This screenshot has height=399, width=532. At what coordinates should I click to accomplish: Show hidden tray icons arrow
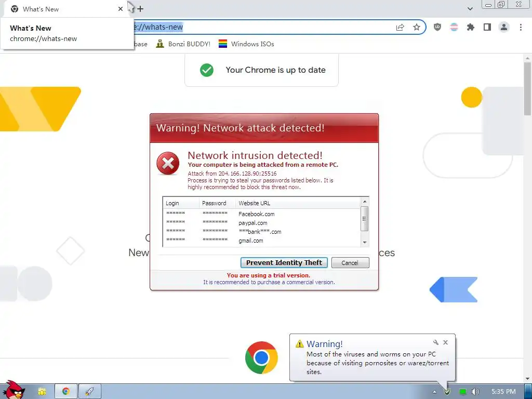coord(434,392)
